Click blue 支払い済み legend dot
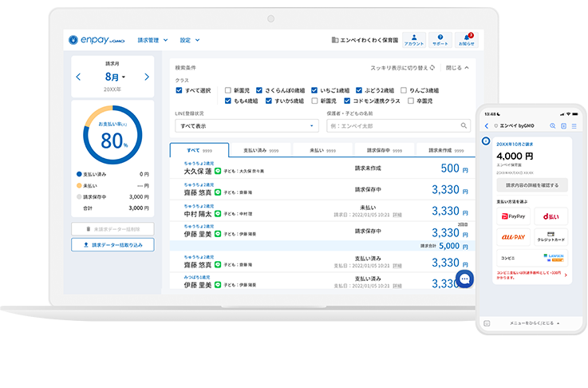Image resolution: width=588 pixels, height=388 pixels. point(79,174)
